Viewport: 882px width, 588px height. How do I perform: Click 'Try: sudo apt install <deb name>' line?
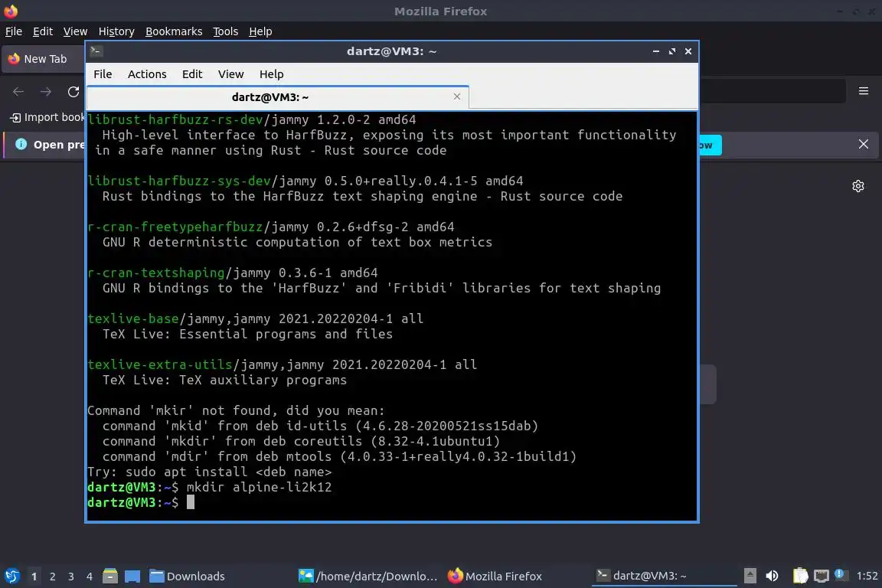(x=209, y=472)
